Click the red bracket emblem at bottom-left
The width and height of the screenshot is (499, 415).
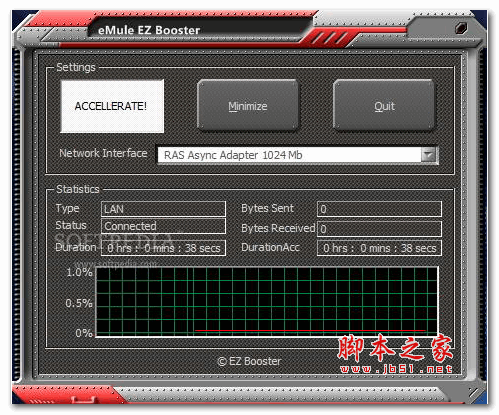83,399
